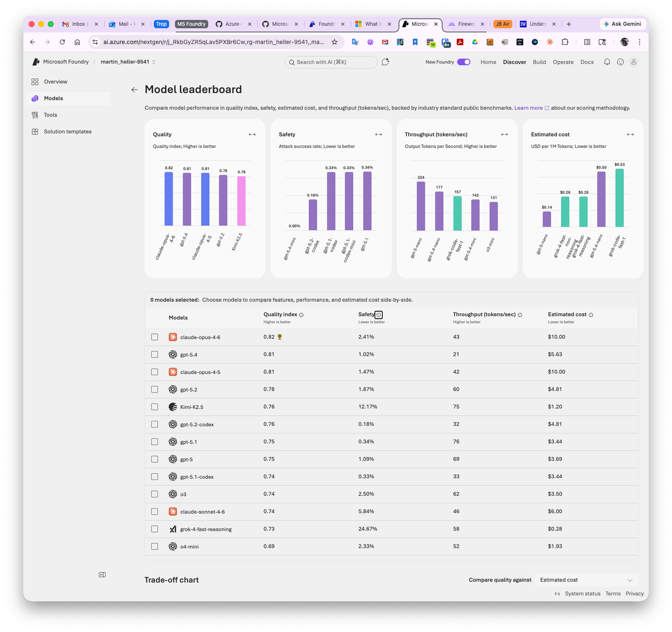Click the Safety column info icon

click(x=378, y=315)
